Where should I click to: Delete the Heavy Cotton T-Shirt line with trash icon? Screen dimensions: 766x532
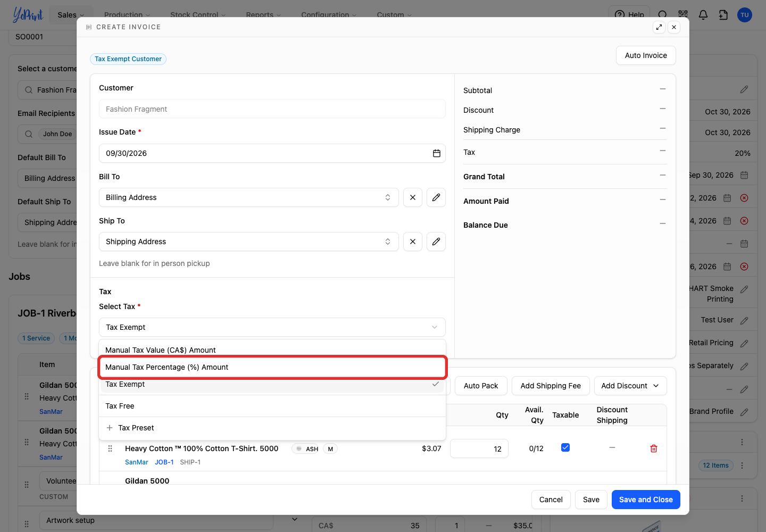[654, 448]
